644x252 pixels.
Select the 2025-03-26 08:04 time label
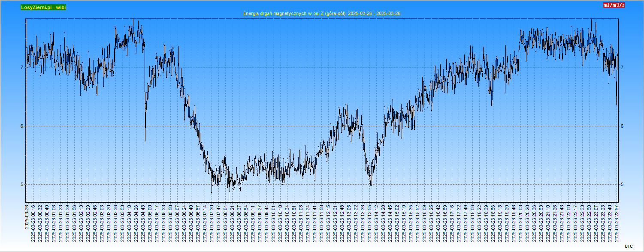click(226, 223)
